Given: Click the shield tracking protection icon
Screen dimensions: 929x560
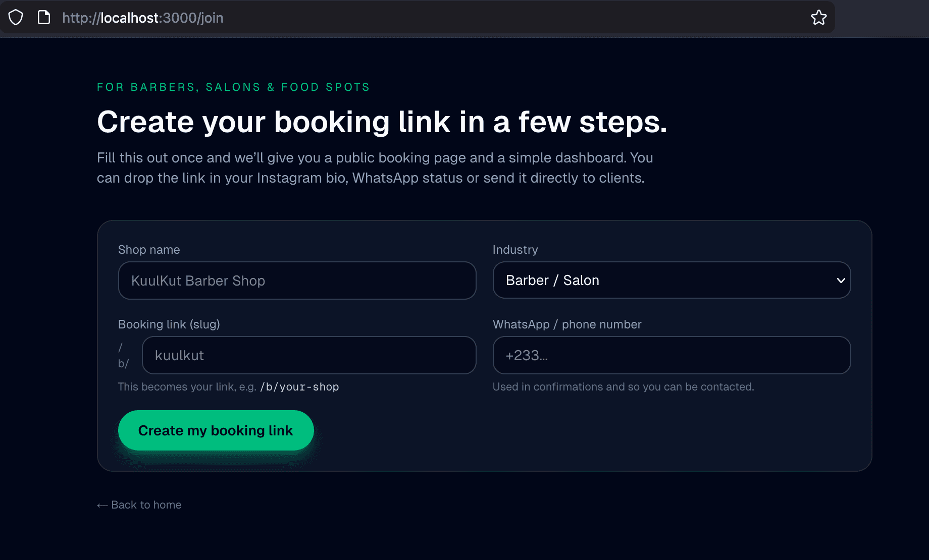Looking at the screenshot, I should click(x=16, y=18).
